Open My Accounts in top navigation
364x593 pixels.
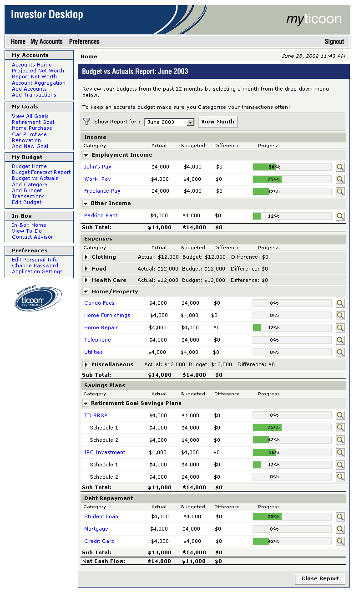click(46, 41)
